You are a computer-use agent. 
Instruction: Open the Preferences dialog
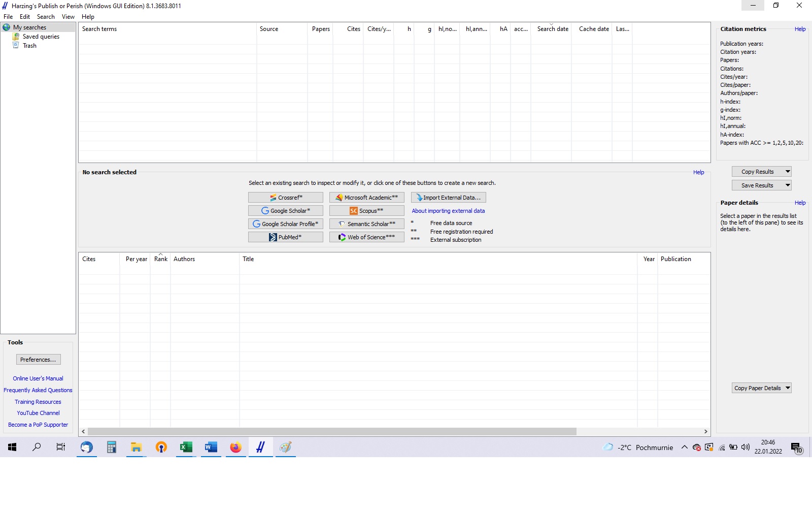(38, 360)
